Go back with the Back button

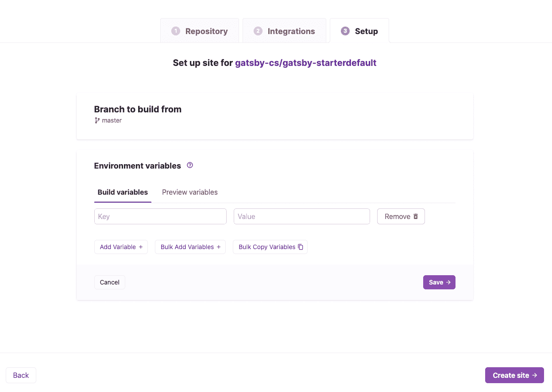[x=21, y=375]
